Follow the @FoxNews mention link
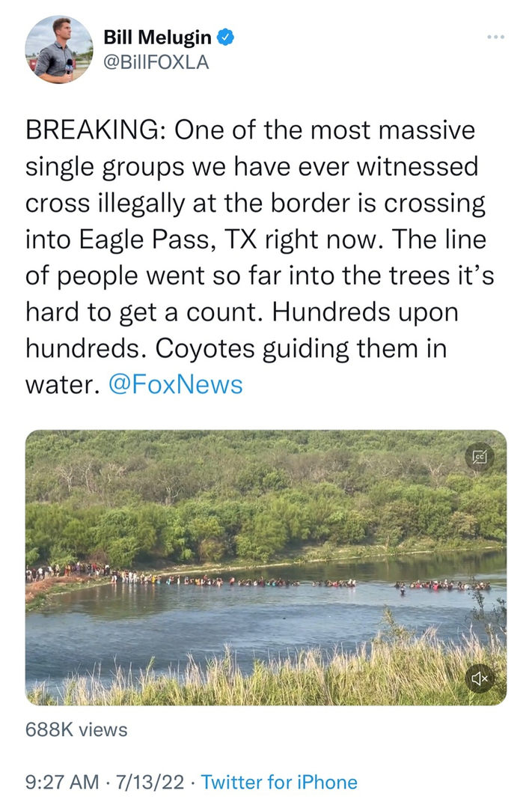The image size is (532, 808). [x=175, y=384]
